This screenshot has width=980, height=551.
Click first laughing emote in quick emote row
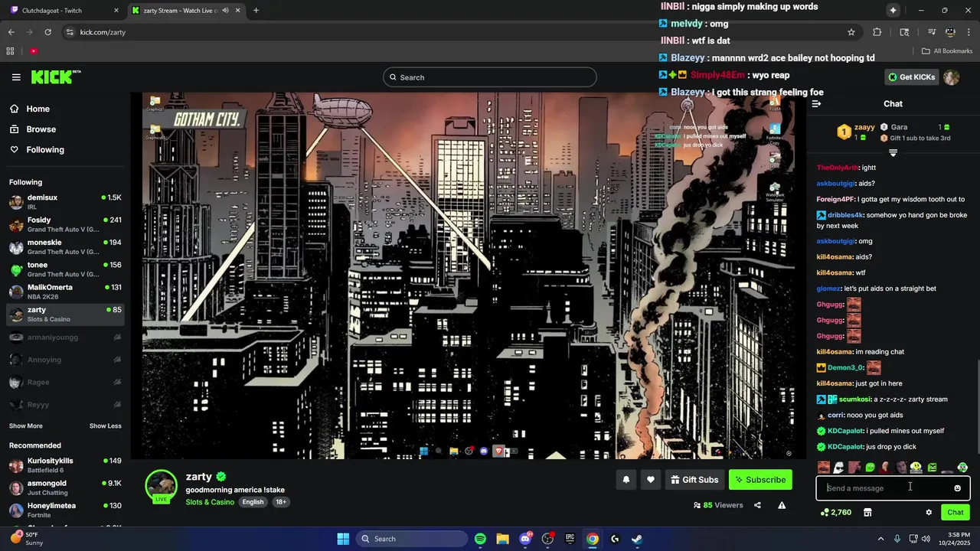pyautogui.click(x=823, y=467)
